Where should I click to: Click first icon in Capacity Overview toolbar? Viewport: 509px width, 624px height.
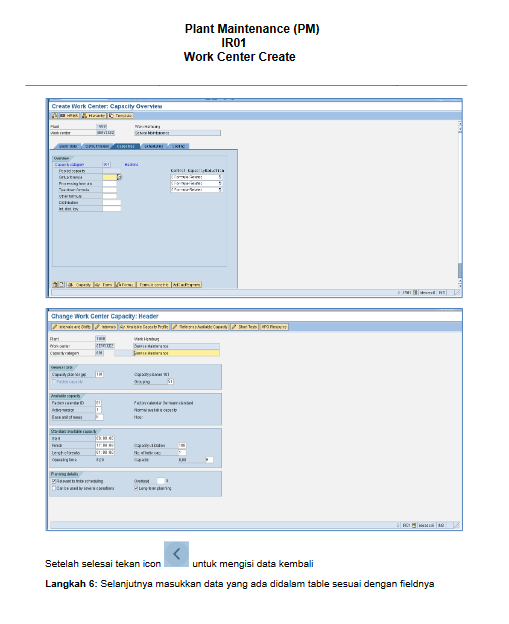point(55,116)
